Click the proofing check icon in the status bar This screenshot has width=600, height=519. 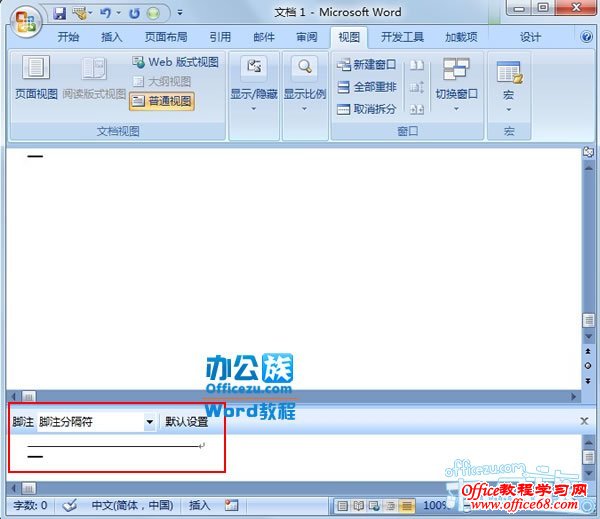pos(70,505)
